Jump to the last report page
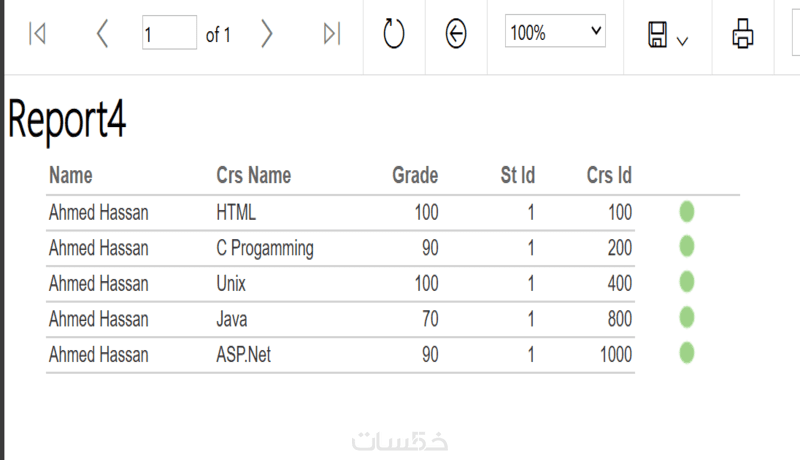 pyautogui.click(x=332, y=34)
